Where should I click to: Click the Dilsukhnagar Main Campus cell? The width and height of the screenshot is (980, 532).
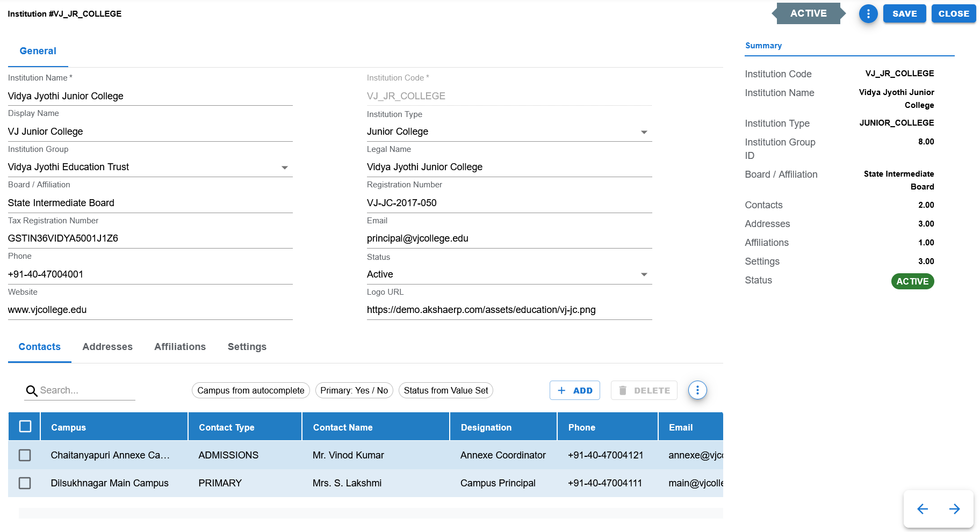(114, 483)
